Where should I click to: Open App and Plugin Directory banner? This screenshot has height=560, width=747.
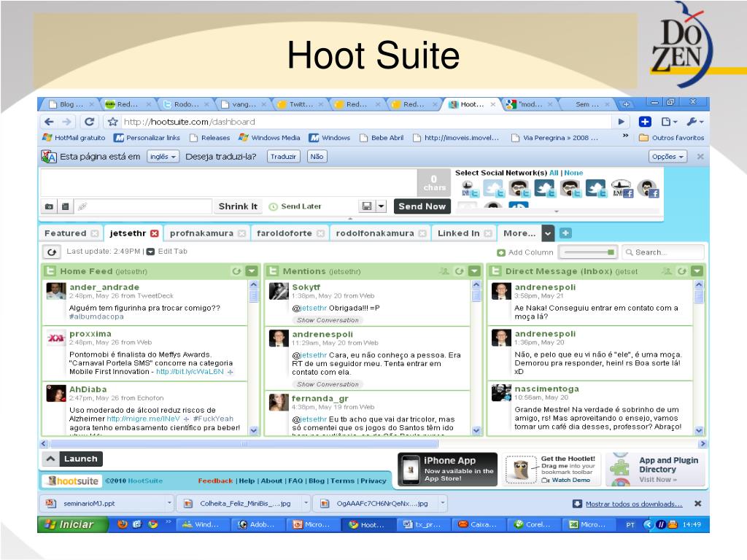655,470
